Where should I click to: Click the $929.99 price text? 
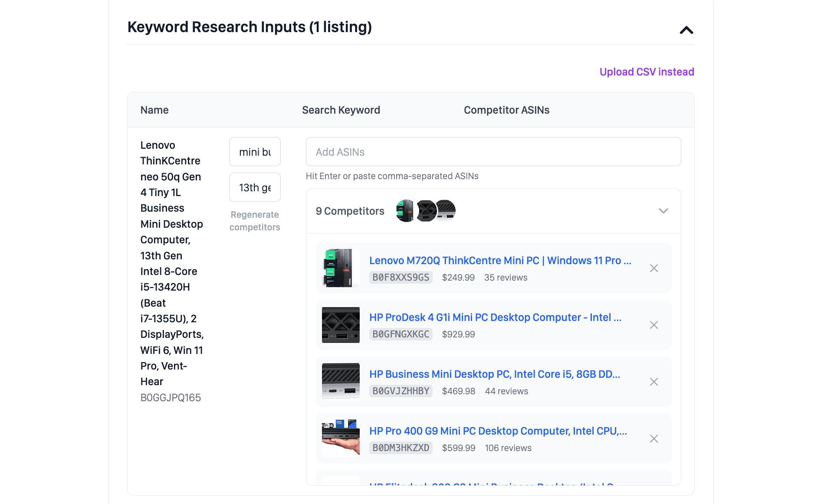click(x=458, y=334)
